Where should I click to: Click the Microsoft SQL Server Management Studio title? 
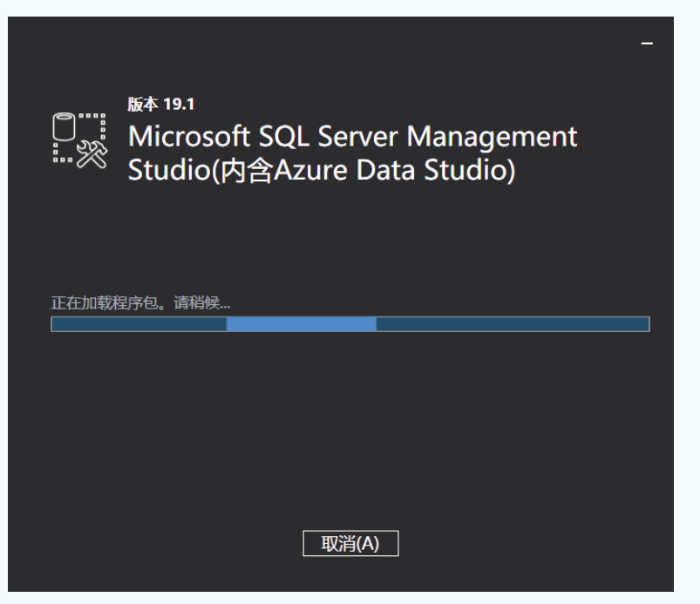pyautogui.click(x=352, y=153)
